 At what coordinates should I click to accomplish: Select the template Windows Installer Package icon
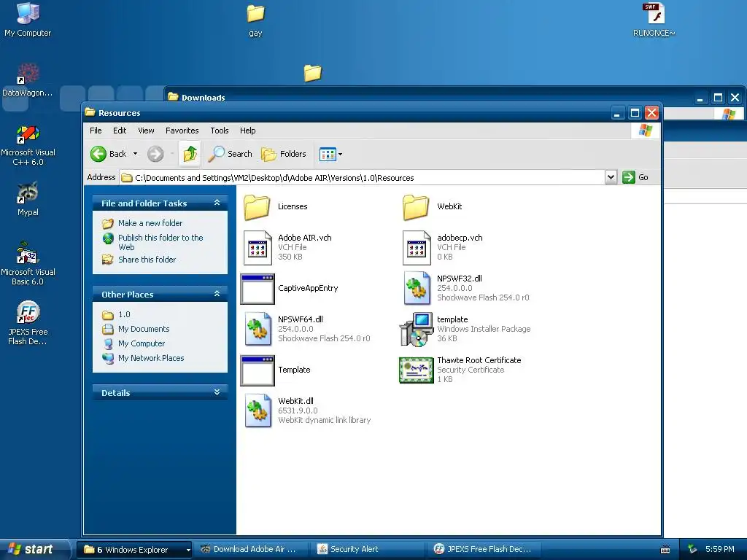coord(416,329)
